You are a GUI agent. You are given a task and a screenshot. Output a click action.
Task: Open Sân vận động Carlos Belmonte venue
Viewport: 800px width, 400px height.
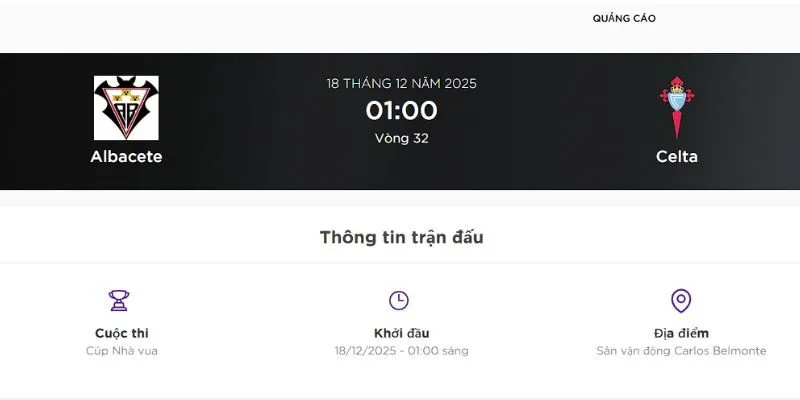[x=681, y=351]
